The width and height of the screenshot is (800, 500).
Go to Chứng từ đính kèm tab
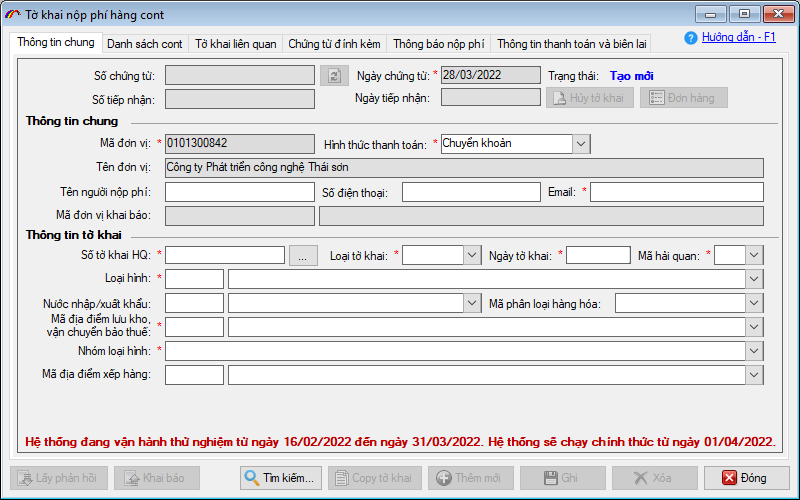click(x=334, y=44)
